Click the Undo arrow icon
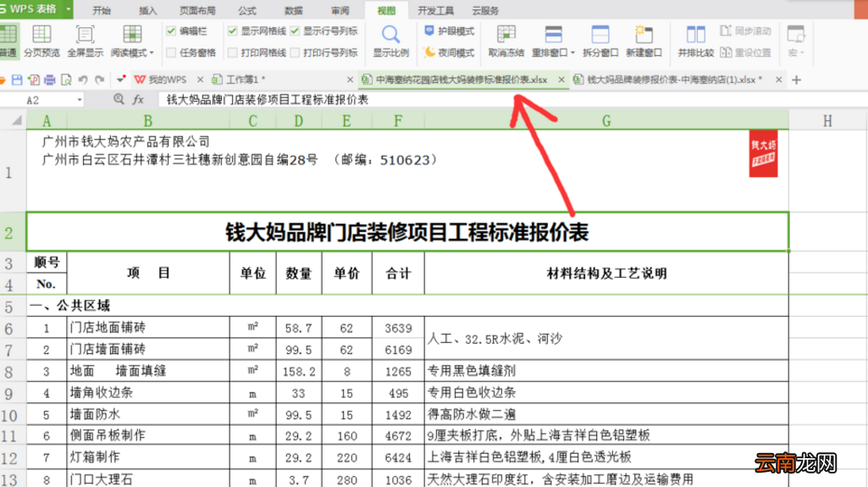The width and height of the screenshot is (868, 487). click(x=83, y=80)
